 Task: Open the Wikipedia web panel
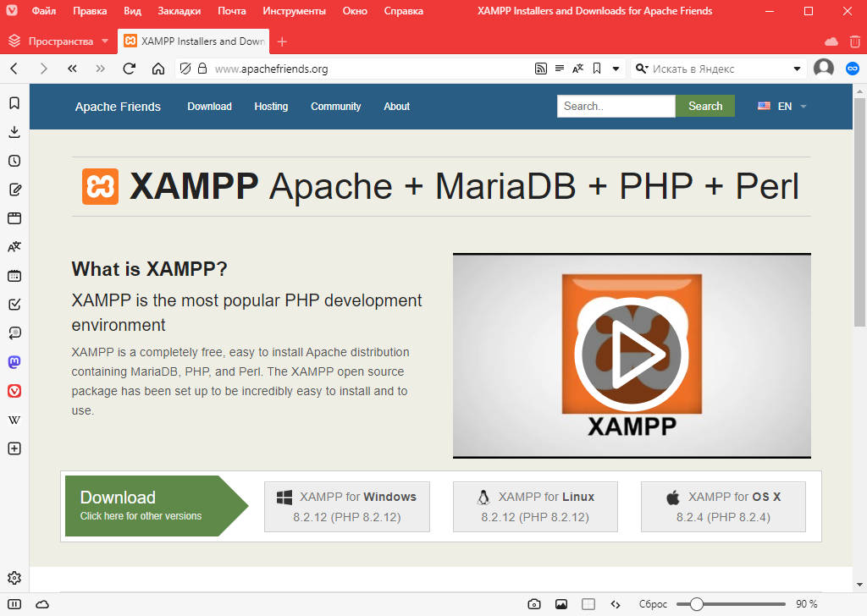click(x=14, y=420)
